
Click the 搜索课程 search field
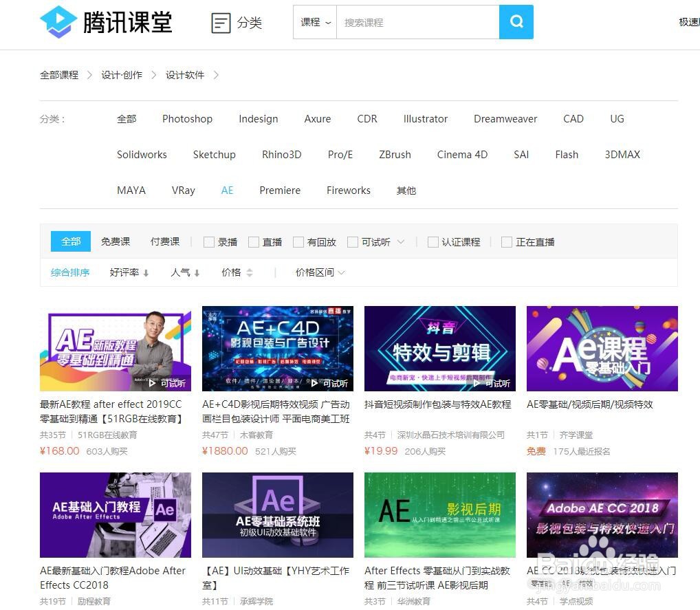click(418, 22)
